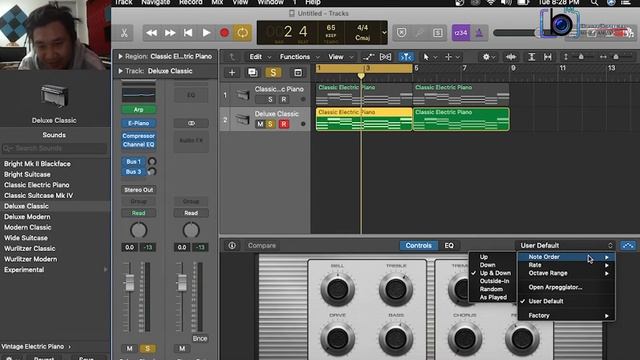The image size is (640, 360).
Task: Click the channel strip volume fader
Action: (129, 282)
